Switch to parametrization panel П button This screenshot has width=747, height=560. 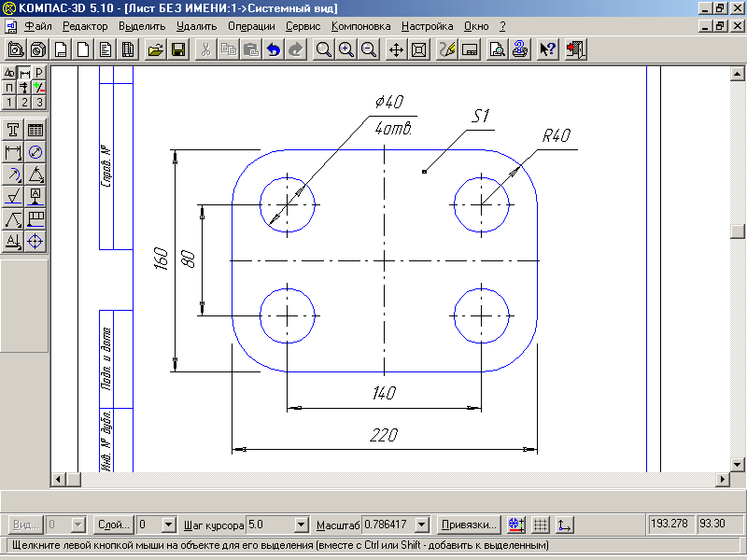(9, 88)
